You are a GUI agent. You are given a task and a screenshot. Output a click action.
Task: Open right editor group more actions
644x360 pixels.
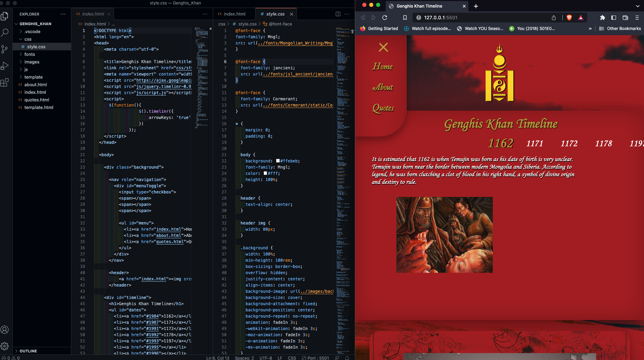(347, 14)
